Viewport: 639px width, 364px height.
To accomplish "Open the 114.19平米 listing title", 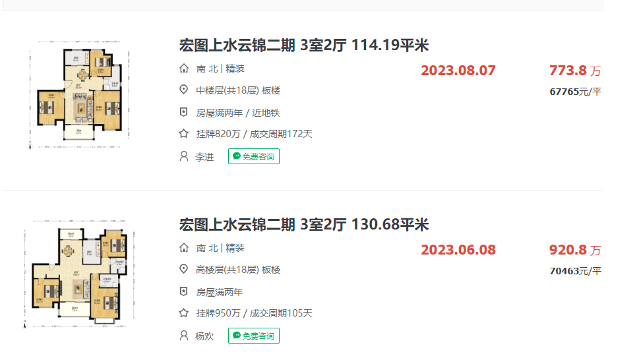I will click(304, 45).
